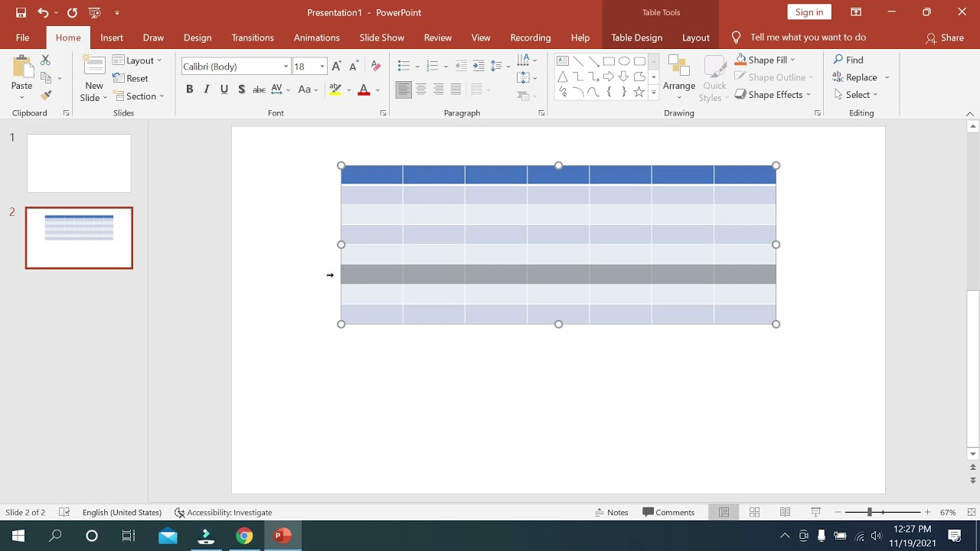Viewport: 980px width, 551px height.
Task: Open Comments pane from status bar
Action: (x=669, y=513)
